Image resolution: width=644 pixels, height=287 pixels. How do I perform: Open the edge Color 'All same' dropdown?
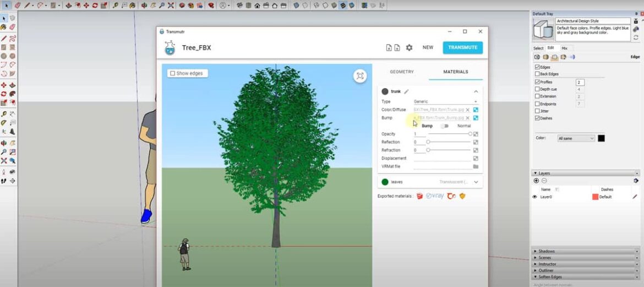576,139
